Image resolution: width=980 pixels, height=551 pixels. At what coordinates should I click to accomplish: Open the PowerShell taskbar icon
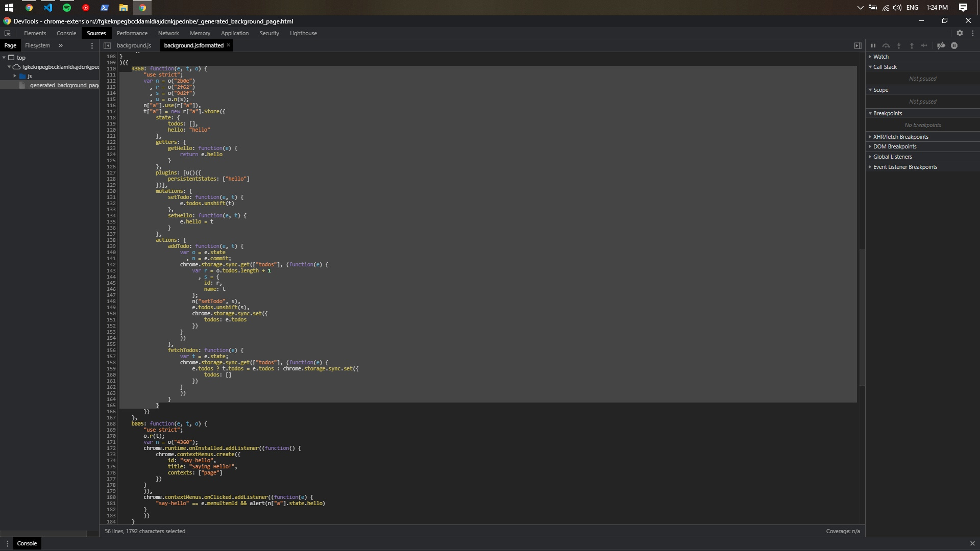tap(105, 8)
